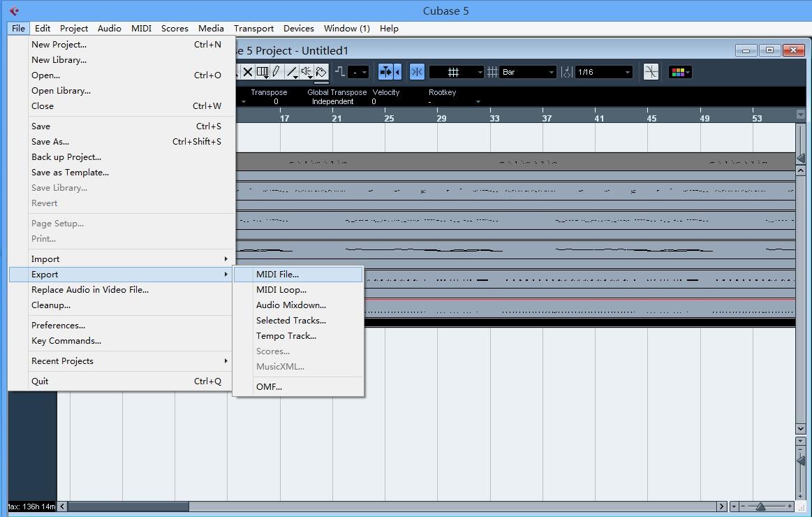
Task: Open the Window (1) menu
Action: 346,29
